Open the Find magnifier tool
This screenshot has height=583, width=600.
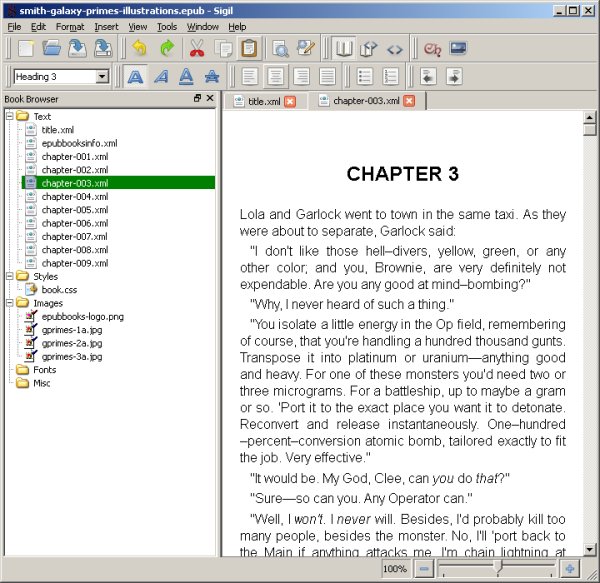pos(281,48)
